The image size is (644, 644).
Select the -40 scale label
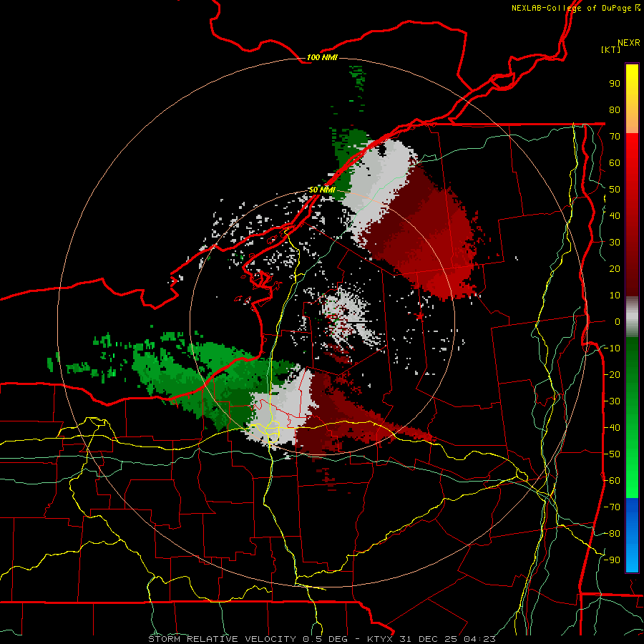612,428
